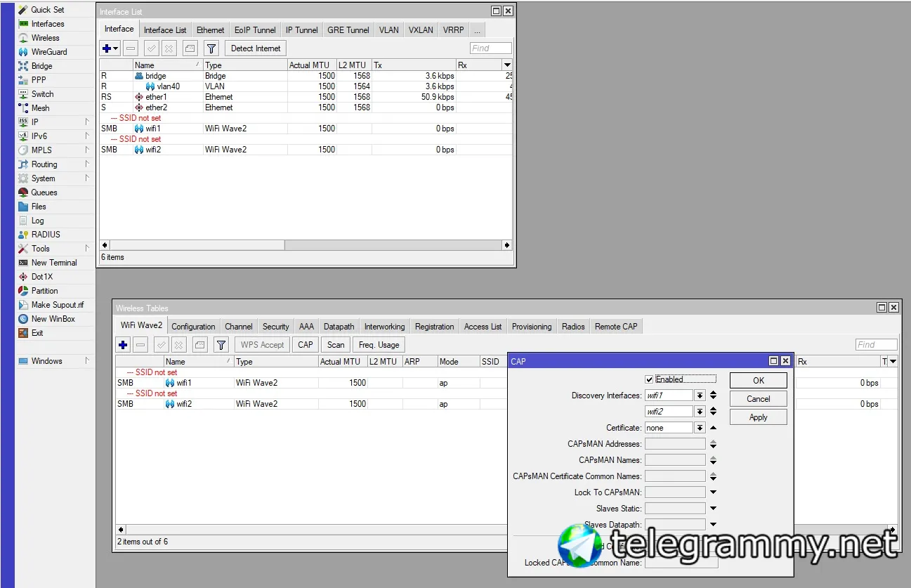This screenshot has height=588, width=911.
Task: Click the remove (minus) icon in Interface List toolbar
Action: (131, 48)
